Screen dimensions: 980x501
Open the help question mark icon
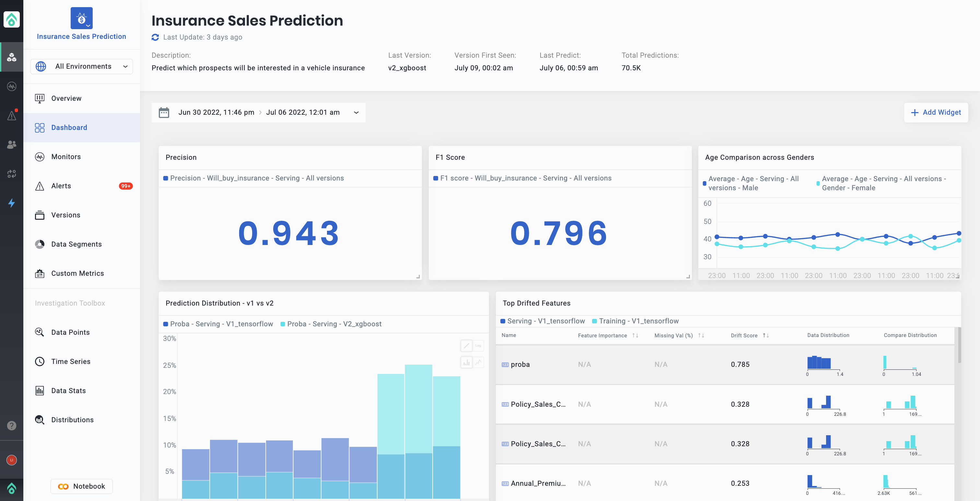pos(11,425)
